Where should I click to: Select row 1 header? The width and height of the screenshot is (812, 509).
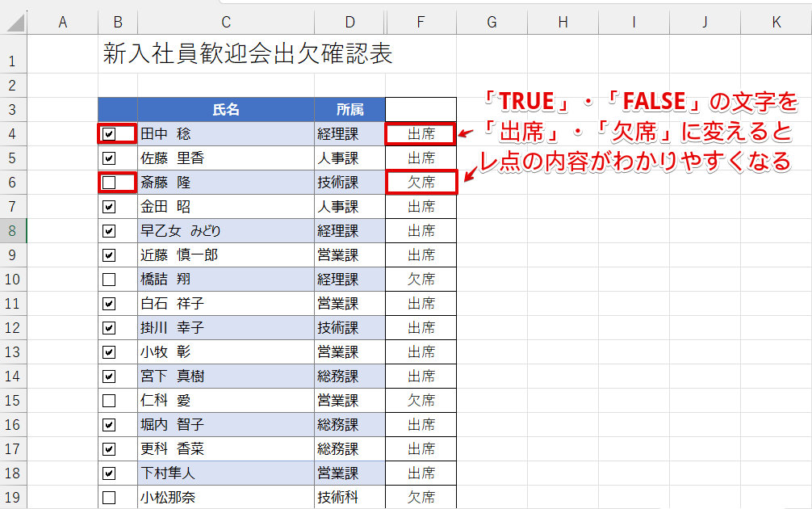click(13, 54)
